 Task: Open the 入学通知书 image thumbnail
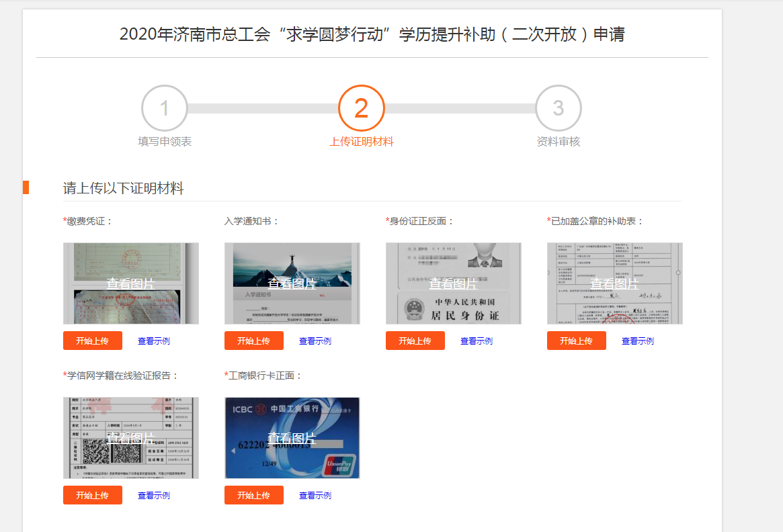(292, 283)
